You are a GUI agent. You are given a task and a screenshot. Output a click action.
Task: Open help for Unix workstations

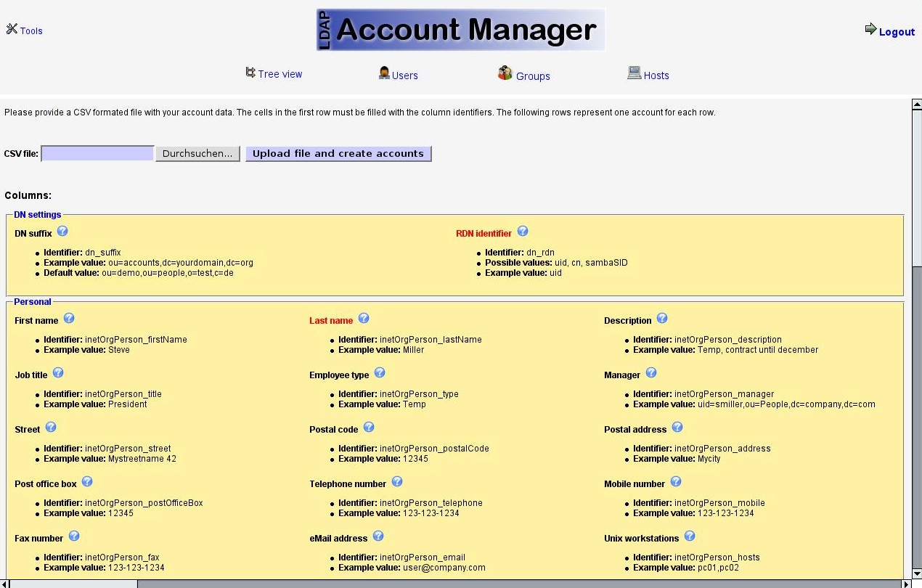click(x=690, y=536)
